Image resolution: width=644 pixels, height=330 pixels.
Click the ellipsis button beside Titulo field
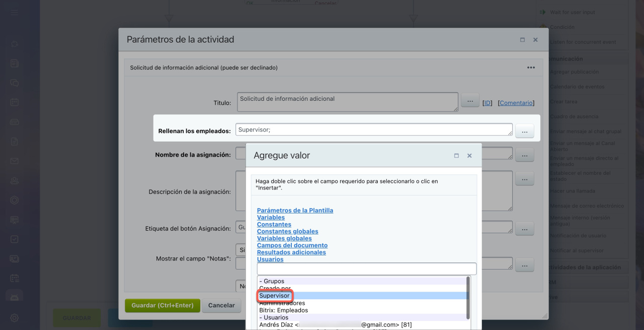[x=470, y=101]
